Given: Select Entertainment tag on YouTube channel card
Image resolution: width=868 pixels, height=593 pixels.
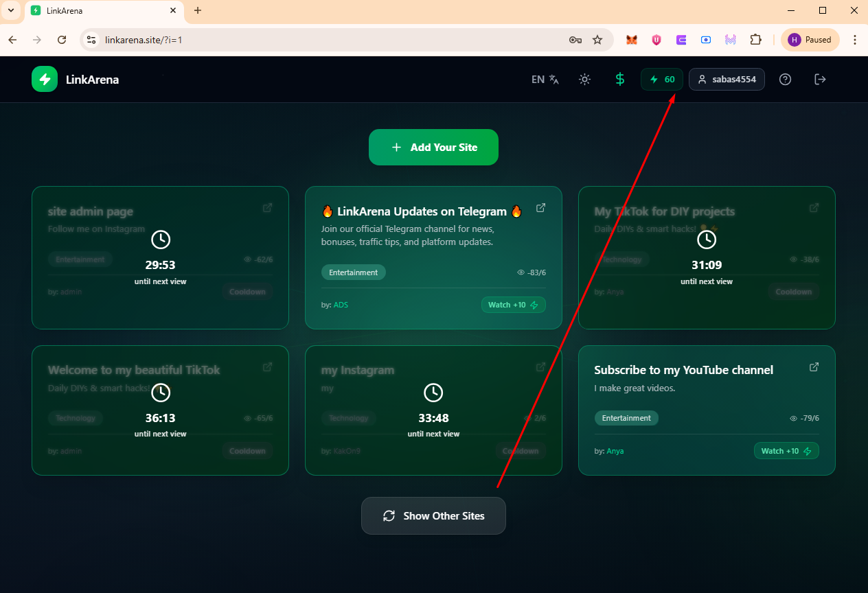Looking at the screenshot, I should (626, 418).
